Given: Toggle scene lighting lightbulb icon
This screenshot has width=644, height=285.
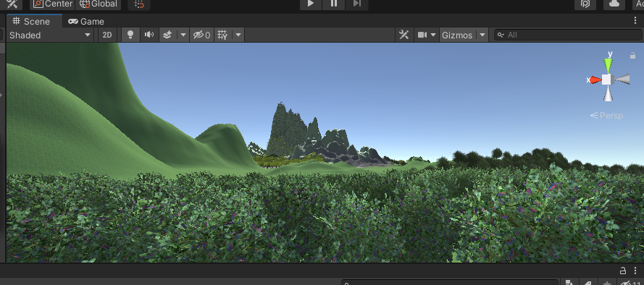Looking at the screenshot, I should (130, 35).
